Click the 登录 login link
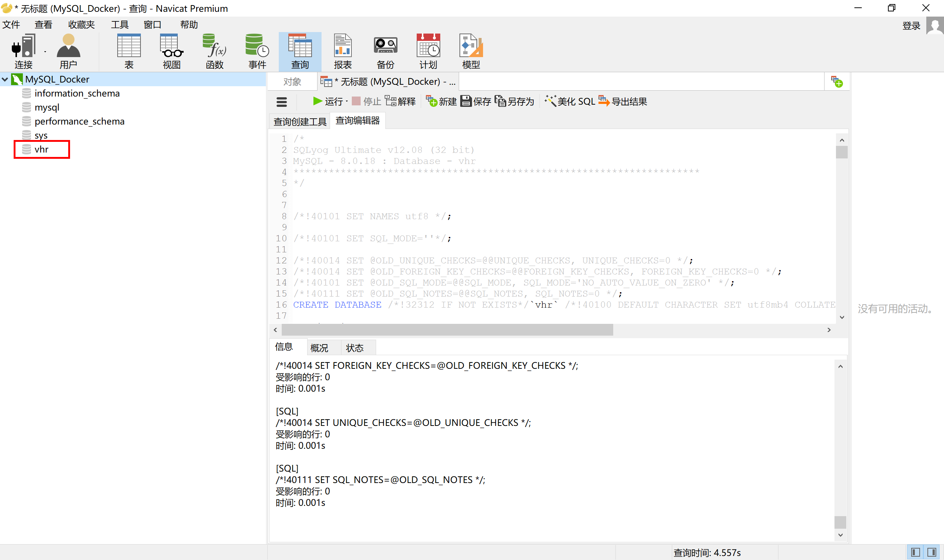 click(911, 26)
